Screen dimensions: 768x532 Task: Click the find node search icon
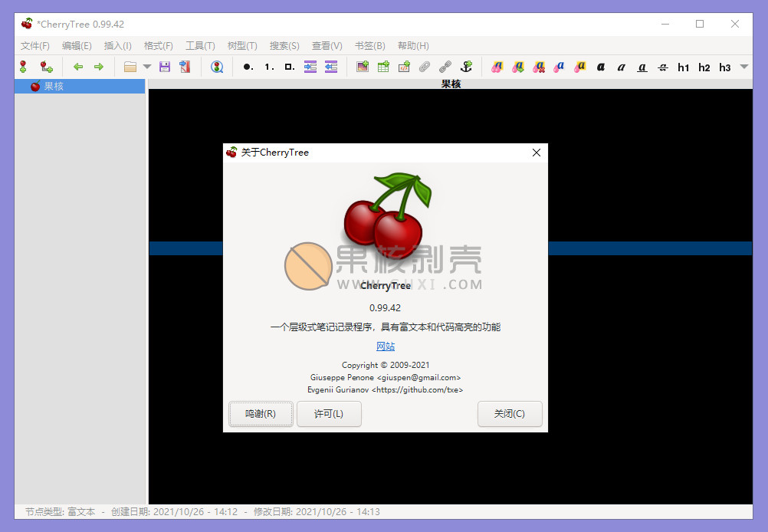point(217,67)
